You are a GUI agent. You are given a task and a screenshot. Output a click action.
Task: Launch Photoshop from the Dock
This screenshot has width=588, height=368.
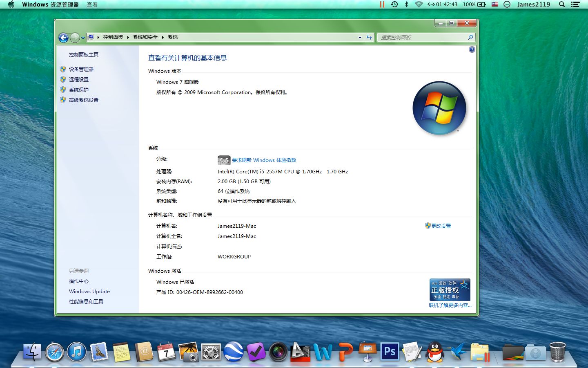tap(389, 351)
